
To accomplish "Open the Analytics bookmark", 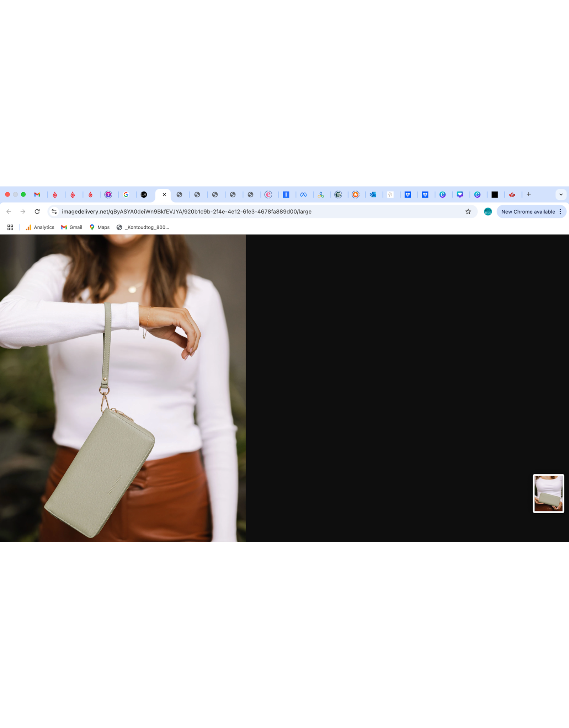I will [40, 227].
